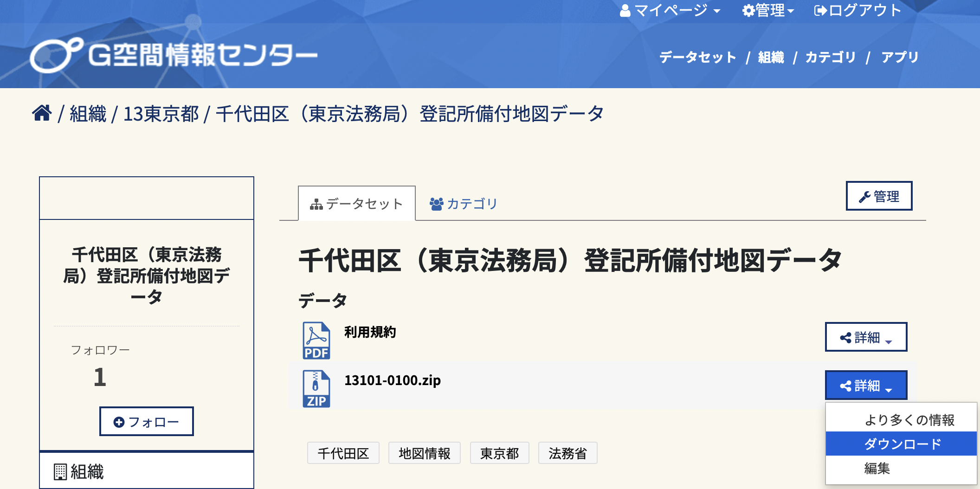The image size is (980, 489).
Task: Open the PDF file icon for 利用規約
Action: point(316,341)
